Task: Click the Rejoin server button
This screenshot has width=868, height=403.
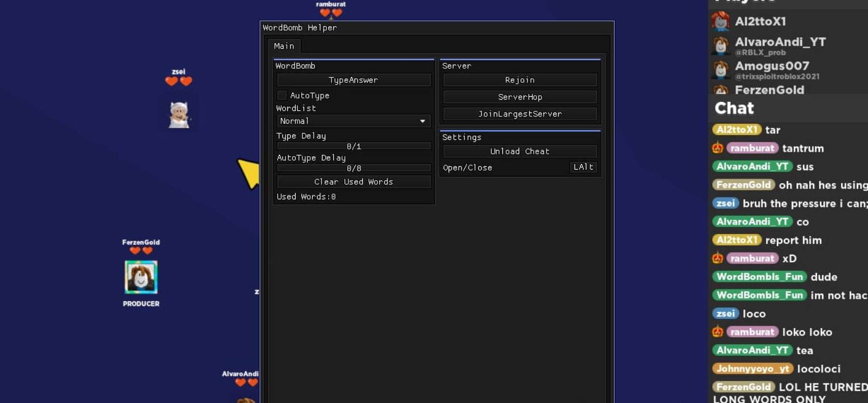Action: [x=520, y=80]
